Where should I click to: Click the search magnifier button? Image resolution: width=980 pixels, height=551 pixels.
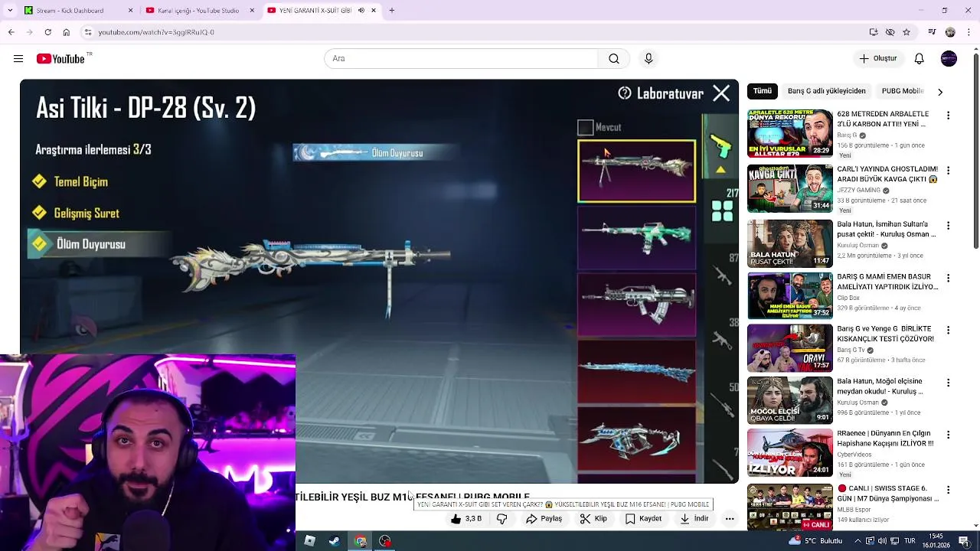pos(614,59)
